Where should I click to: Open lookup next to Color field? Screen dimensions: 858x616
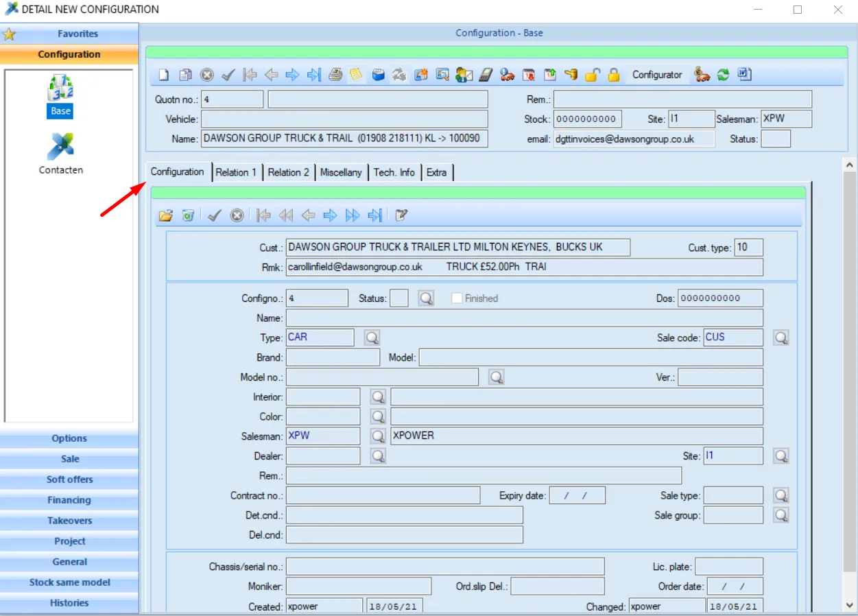coord(378,416)
